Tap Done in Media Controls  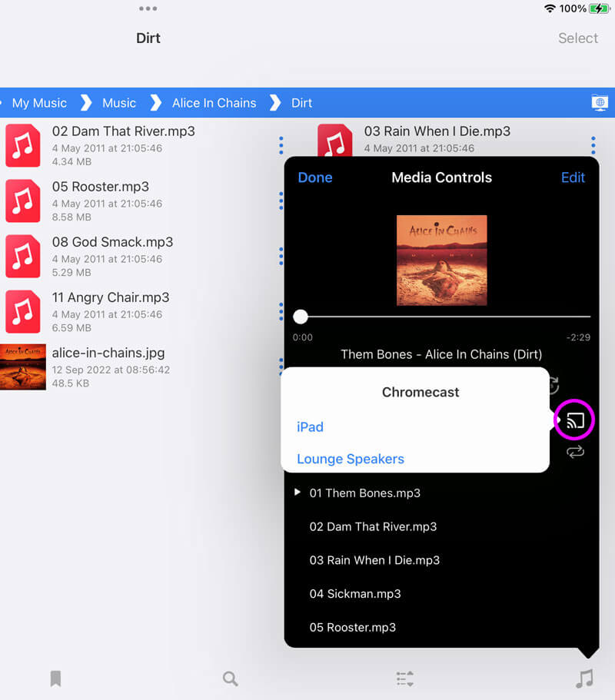315,177
